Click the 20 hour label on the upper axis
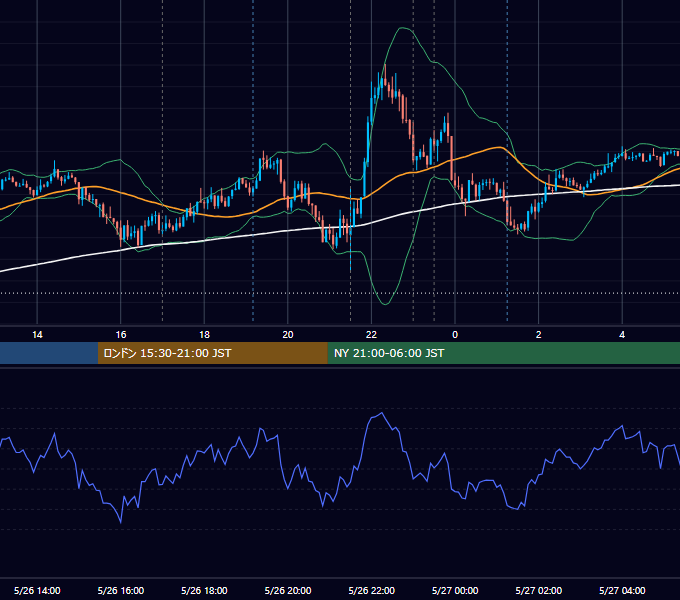The image size is (680, 600). click(288, 335)
